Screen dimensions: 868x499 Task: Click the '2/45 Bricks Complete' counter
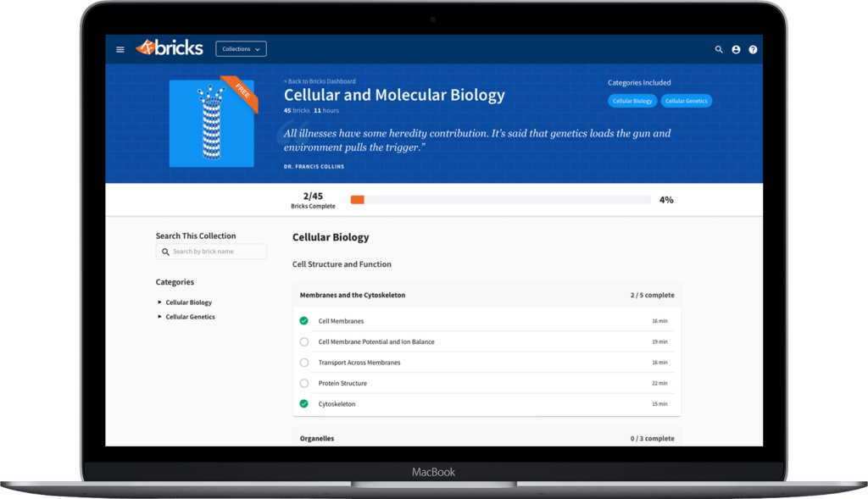click(x=314, y=200)
